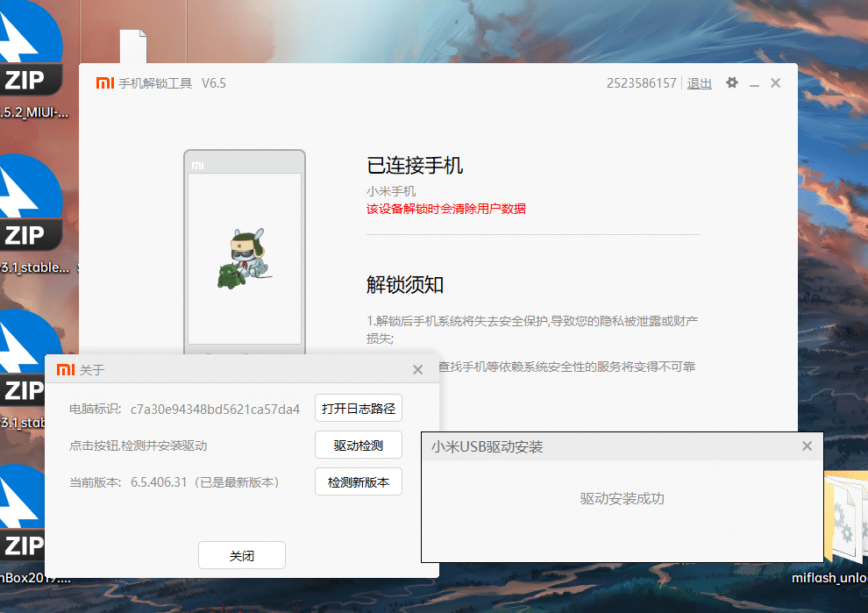Open settings via the gear icon
Image resolution: width=868 pixels, height=613 pixels.
[732, 82]
